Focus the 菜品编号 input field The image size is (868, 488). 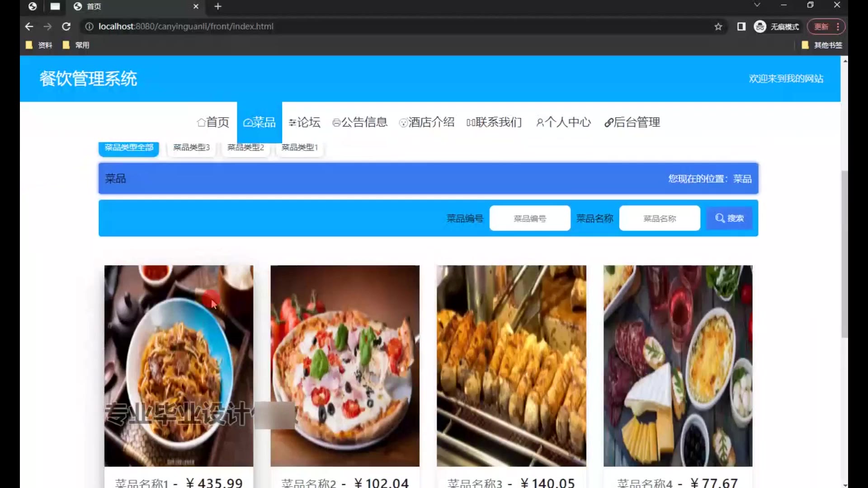pyautogui.click(x=529, y=218)
